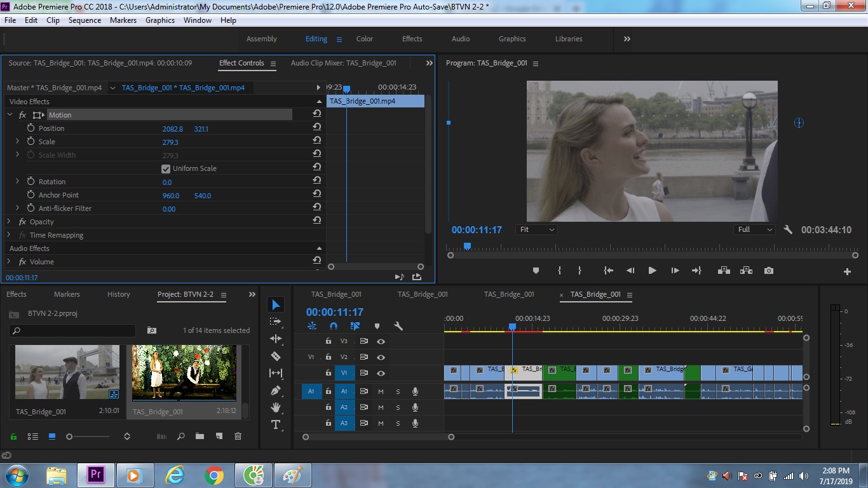The width and height of the screenshot is (868, 488).
Task: Click Lift button in Program Monitor
Action: [724, 271]
